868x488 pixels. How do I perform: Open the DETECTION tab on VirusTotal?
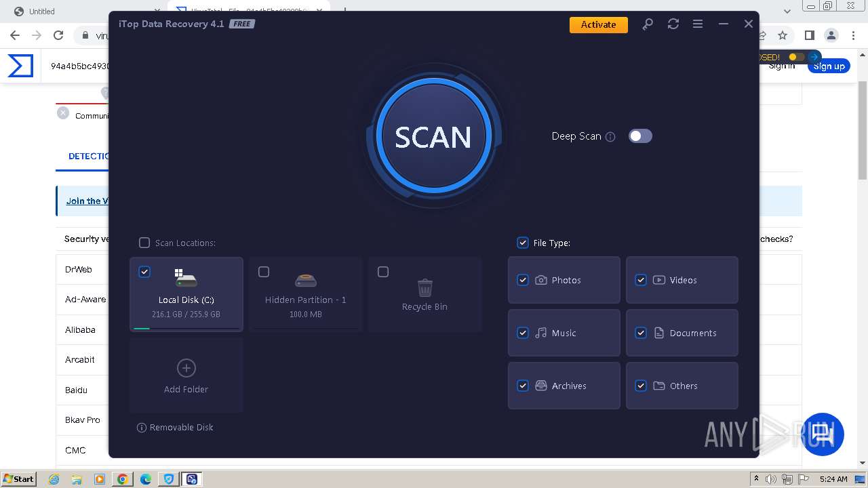coord(88,156)
